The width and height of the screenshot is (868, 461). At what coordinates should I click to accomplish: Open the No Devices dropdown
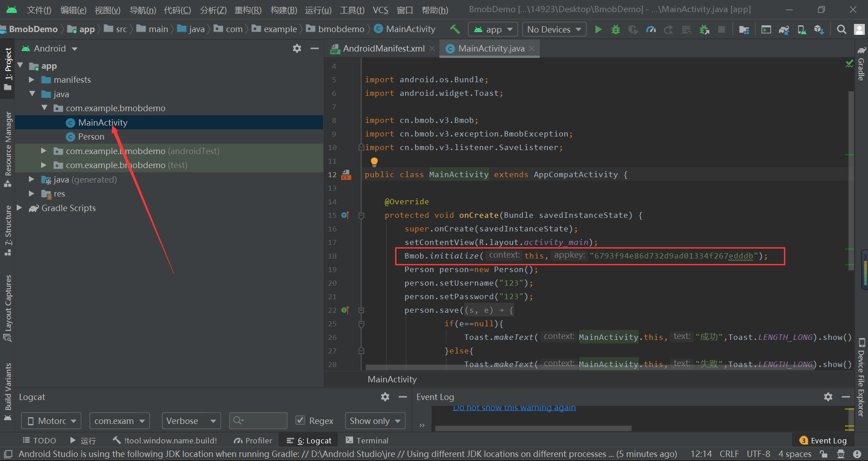pyautogui.click(x=554, y=29)
